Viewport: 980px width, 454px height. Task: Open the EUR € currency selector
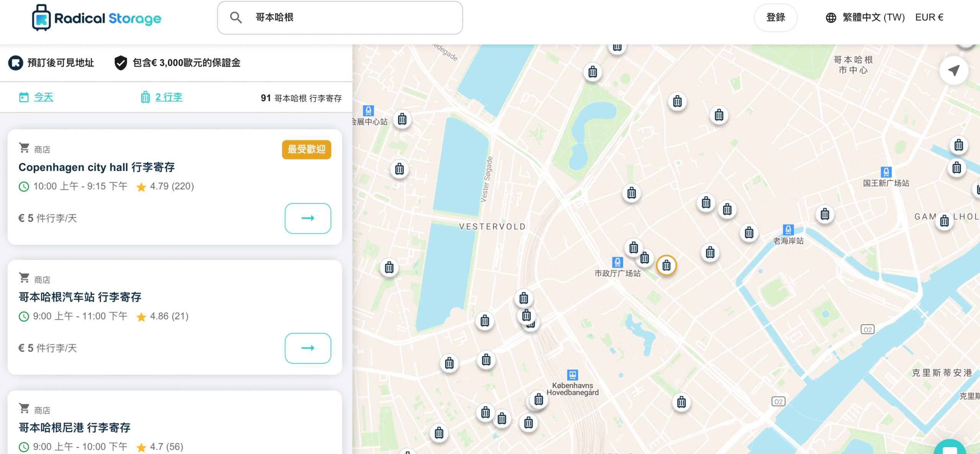[929, 18]
